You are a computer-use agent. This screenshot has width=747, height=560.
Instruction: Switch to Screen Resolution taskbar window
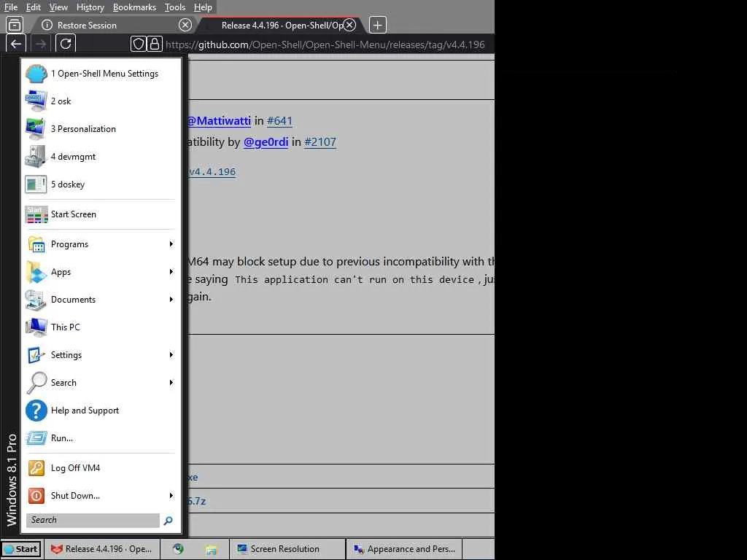(287, 549)
